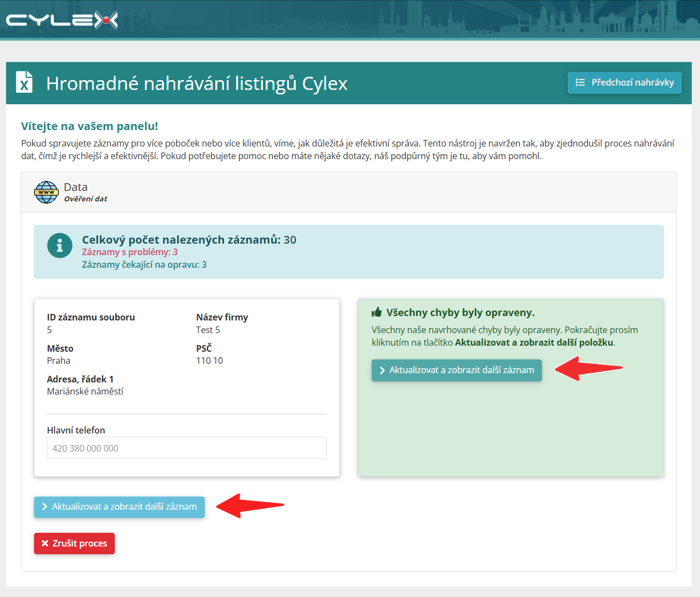
Task: Open Předchozí nahrávky list
Action: 625,83
